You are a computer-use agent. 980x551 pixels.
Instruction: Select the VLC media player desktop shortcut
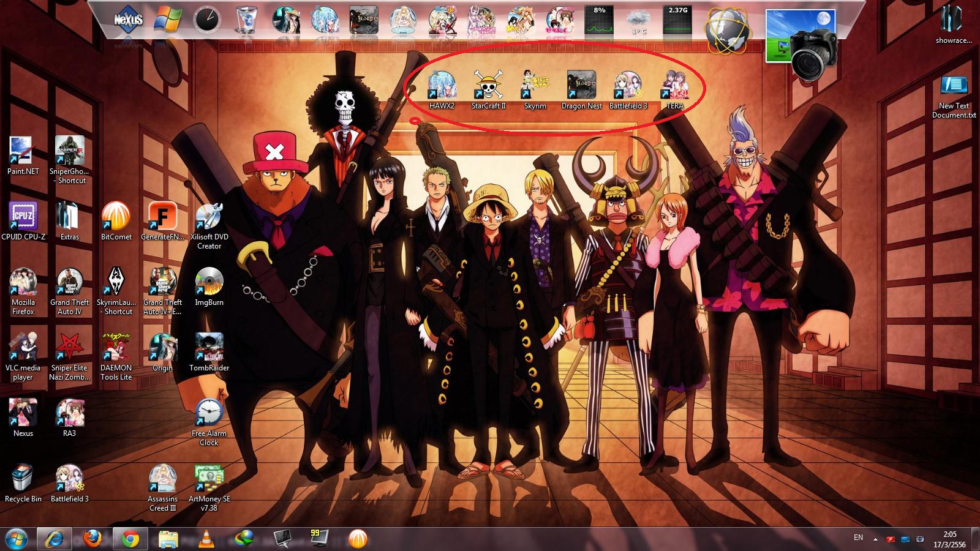tap(23, 357)
